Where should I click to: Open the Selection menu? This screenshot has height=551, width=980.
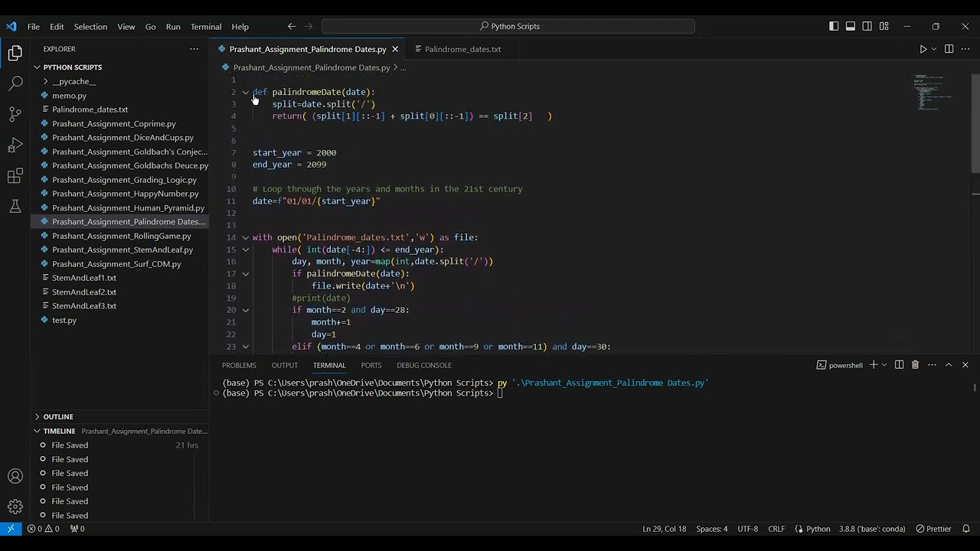click(90, 26)
